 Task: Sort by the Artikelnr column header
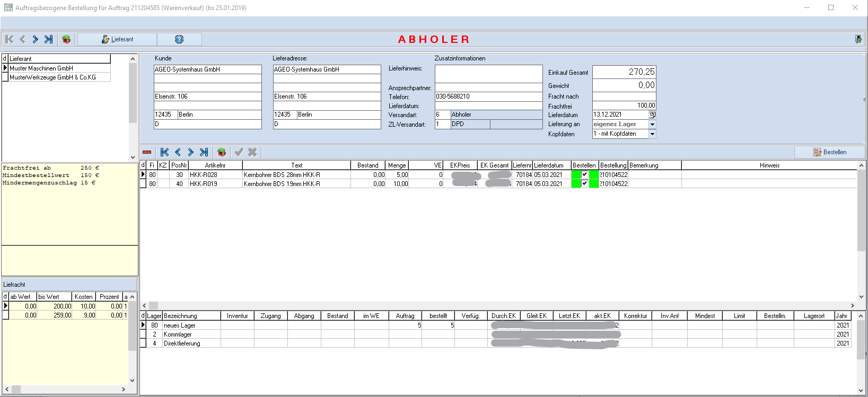(x=215, y=165)
